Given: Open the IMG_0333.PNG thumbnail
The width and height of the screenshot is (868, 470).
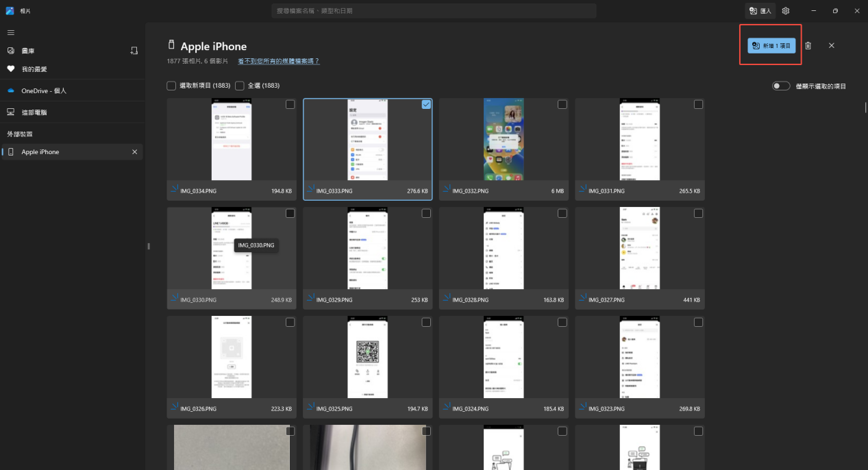Looking at the screenshot, I should (368, 140).
